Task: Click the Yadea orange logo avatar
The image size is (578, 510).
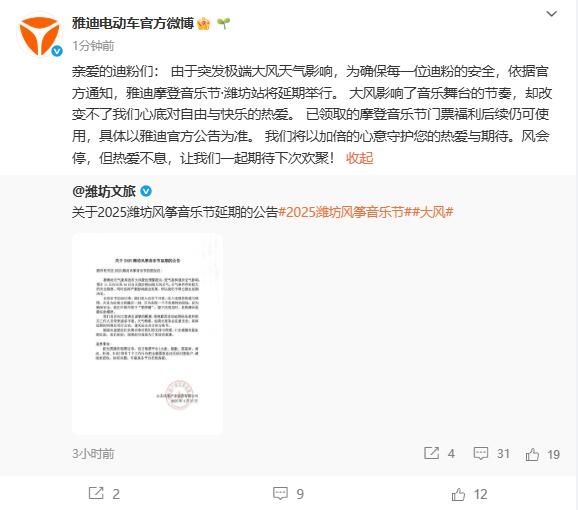Action: (39, 35)
